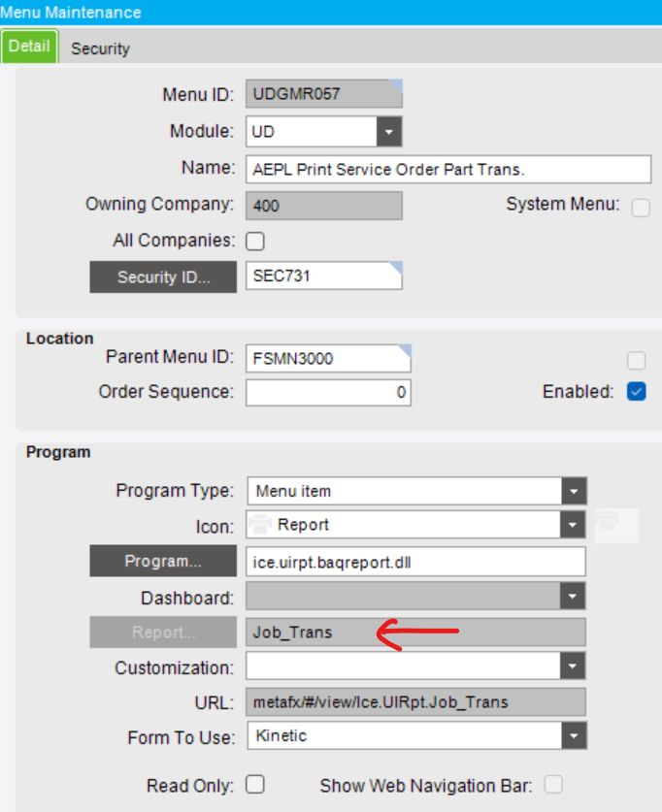
Task: Click the Name text field
Action: coord(447,169)
